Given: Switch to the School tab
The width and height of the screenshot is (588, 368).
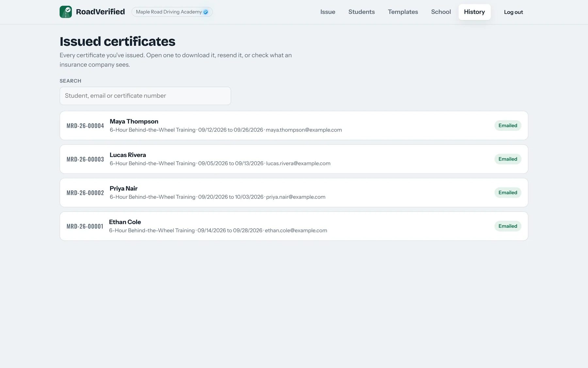Looking at the screenshot, I should 441,12.
